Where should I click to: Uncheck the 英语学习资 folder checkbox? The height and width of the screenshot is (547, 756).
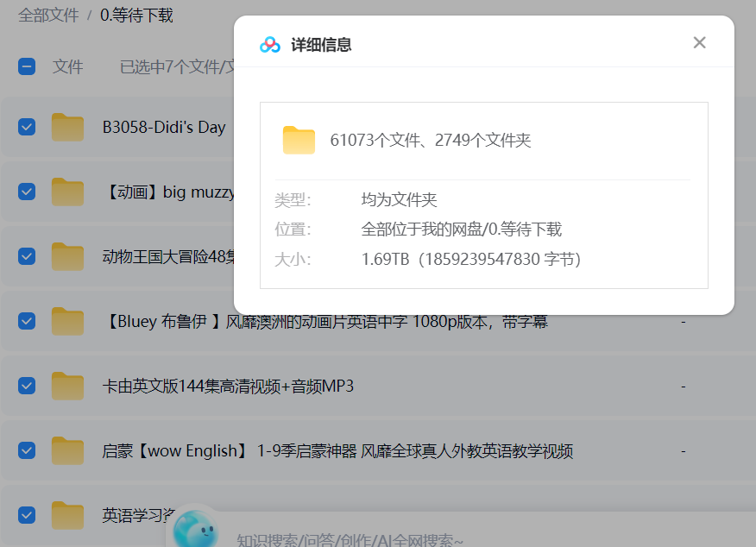27,515
